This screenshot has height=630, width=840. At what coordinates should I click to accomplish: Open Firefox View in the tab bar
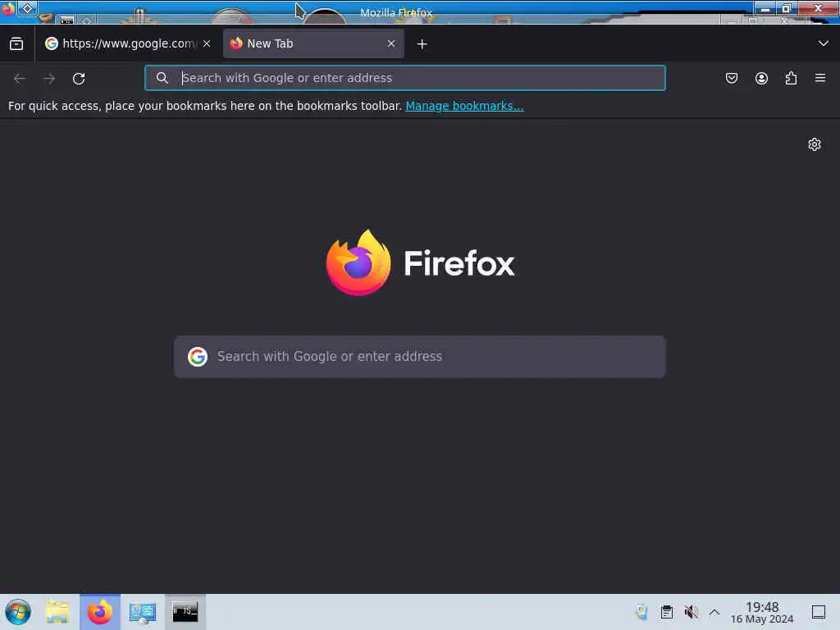pos(16,44)
